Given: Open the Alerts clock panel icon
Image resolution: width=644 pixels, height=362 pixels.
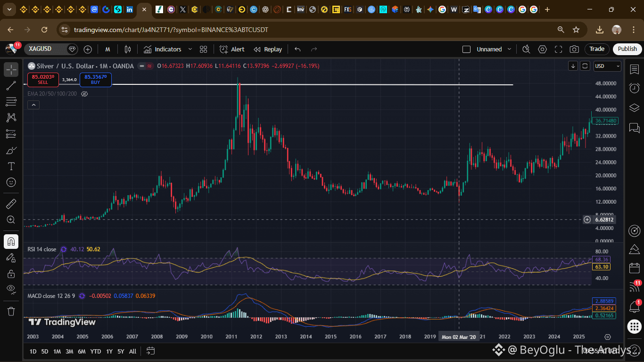Looking at the screenshot, I should point(634,88).
